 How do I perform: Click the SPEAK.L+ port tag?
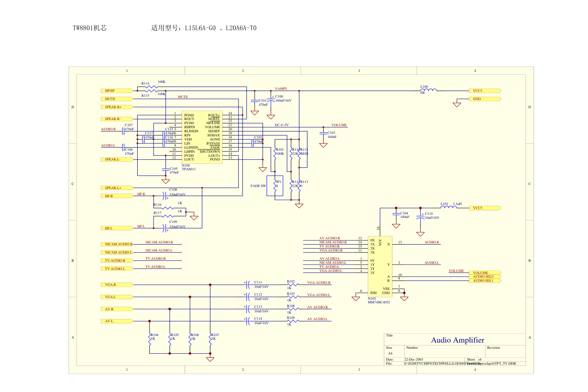pos(117,188)
